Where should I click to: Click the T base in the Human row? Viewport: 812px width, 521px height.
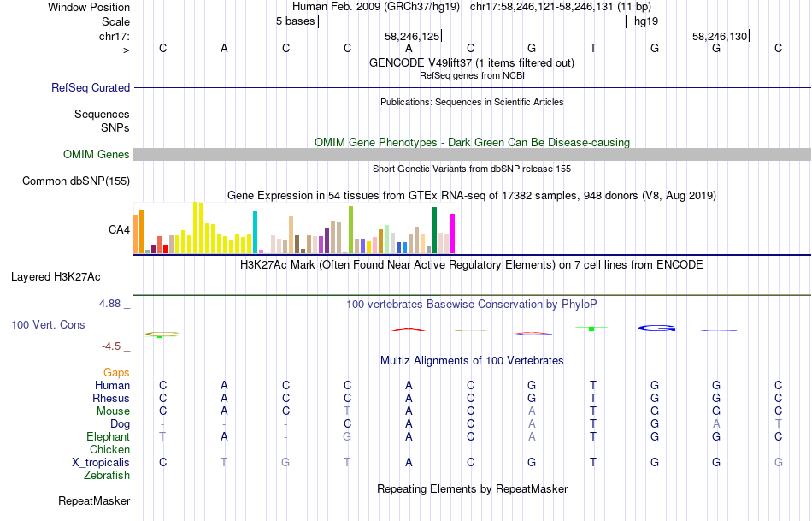[x=593, y=385]
